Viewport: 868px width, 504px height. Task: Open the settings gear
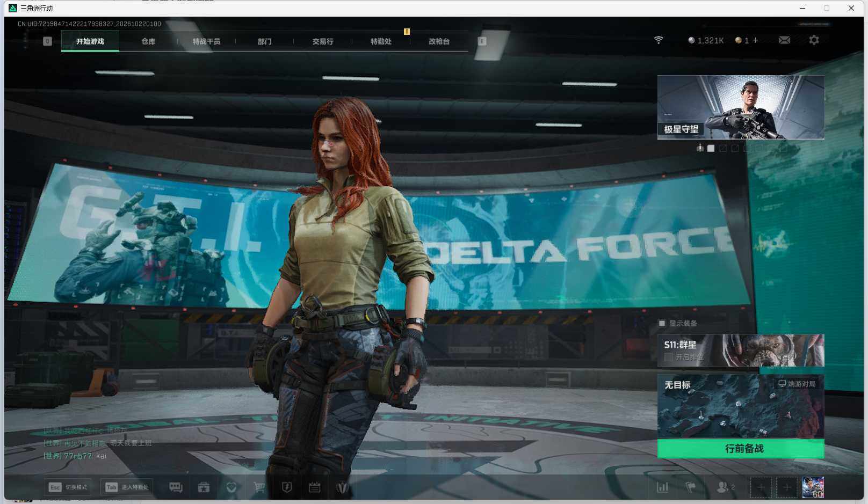click(x=814, y=40)
